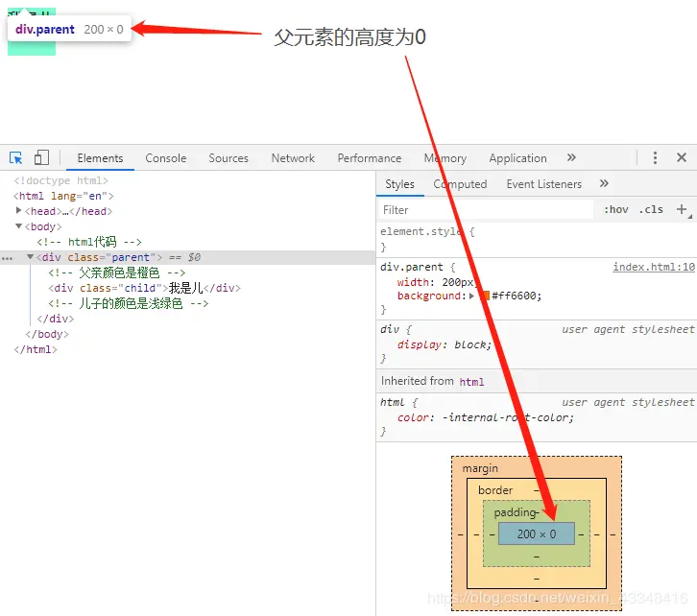697x616 pixels.
Task: Click the display: block declaration
Action: point(445,344)
